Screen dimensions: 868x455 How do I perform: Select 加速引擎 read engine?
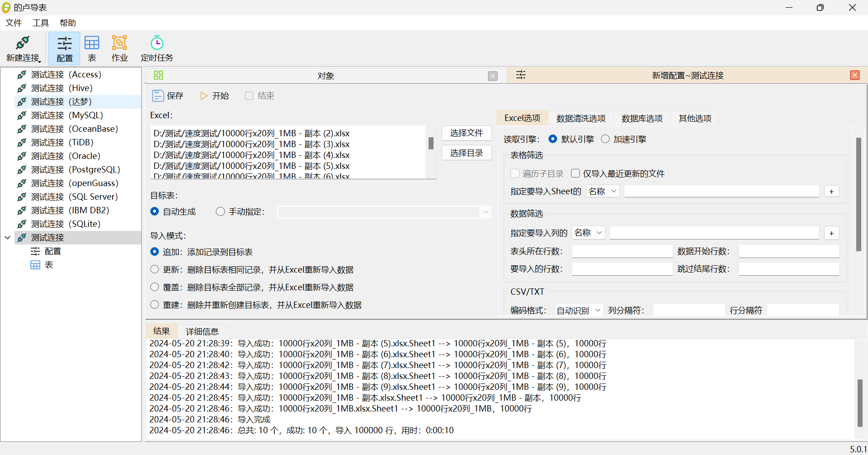[605, 139]
